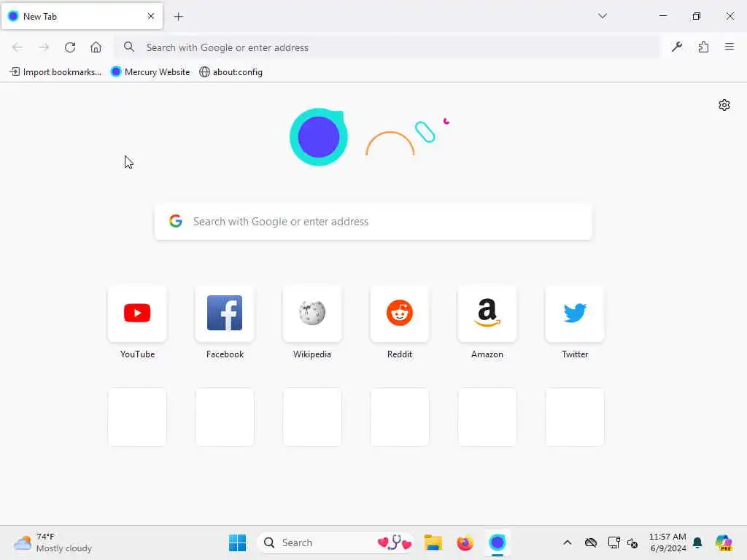This screenshot has width=747, height=560.
Task: Open the Facebook shortcut tile
Action: [x=225, y=314]
